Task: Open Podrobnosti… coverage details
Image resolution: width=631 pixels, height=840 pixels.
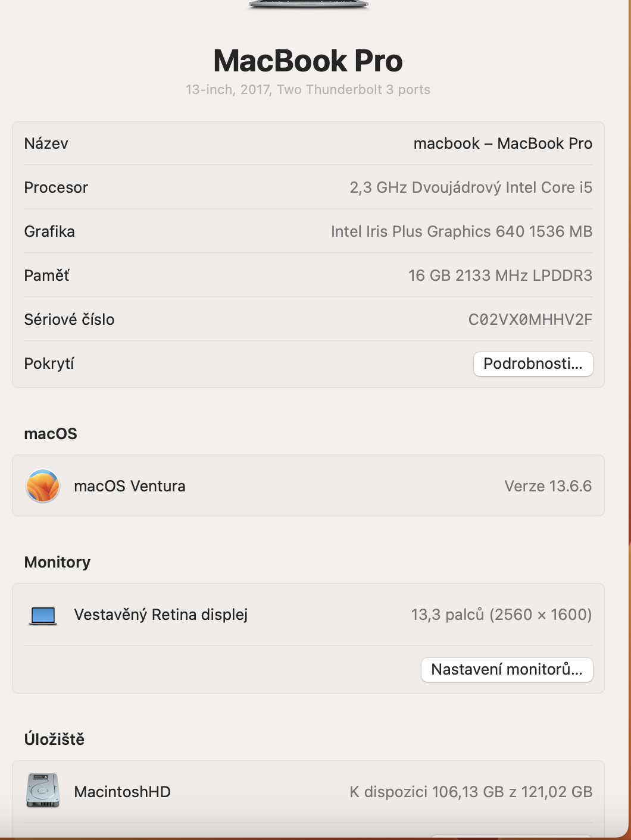Action: coord(533,363)
